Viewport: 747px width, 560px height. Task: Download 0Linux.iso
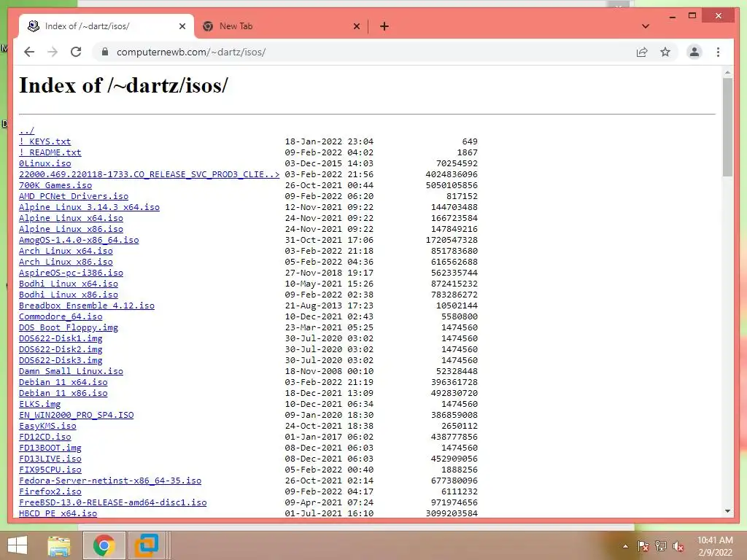tap(44, 163)
